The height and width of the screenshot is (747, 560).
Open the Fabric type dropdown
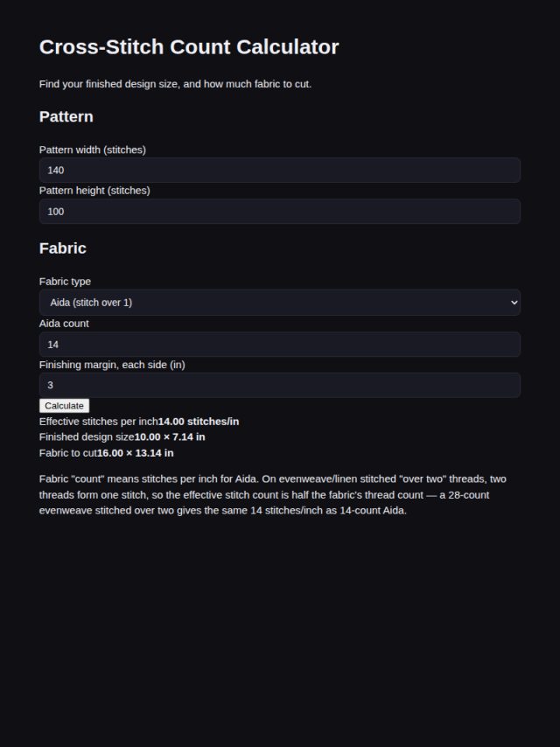(x=280, y=302)
